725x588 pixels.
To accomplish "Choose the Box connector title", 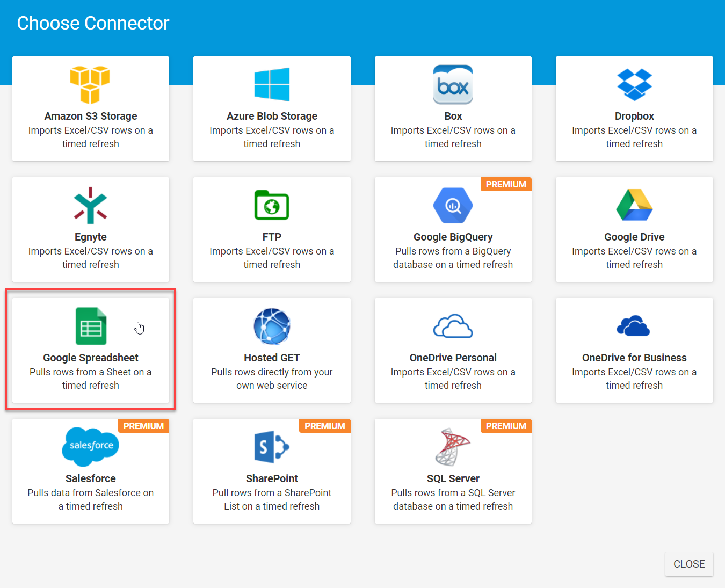I will click(453, 116).
